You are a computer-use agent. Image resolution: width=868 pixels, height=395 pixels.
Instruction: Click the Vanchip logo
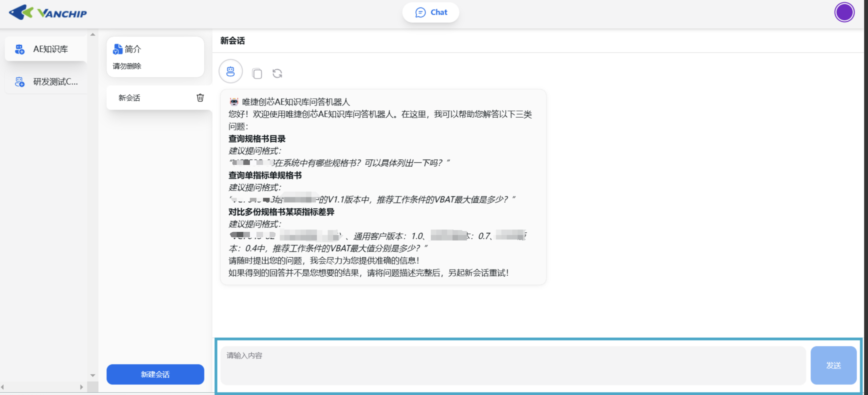(x=48, y=13)
